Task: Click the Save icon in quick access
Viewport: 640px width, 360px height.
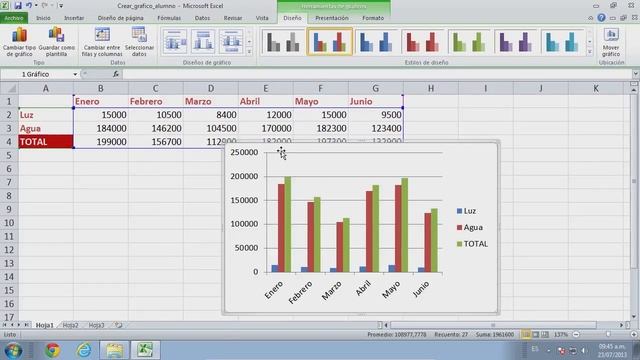Action: tap(18, 6)
